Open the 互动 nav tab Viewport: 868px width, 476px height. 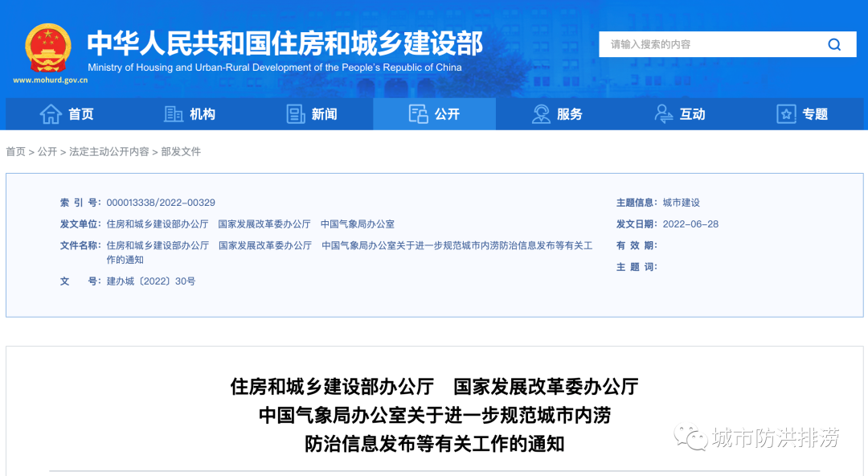(680, 114)
